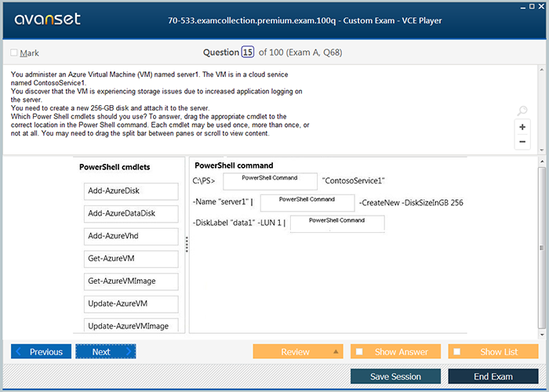Viewport: 549px width, 392px height.
Task: Close the VCE Player window
Action: point(541,6)
